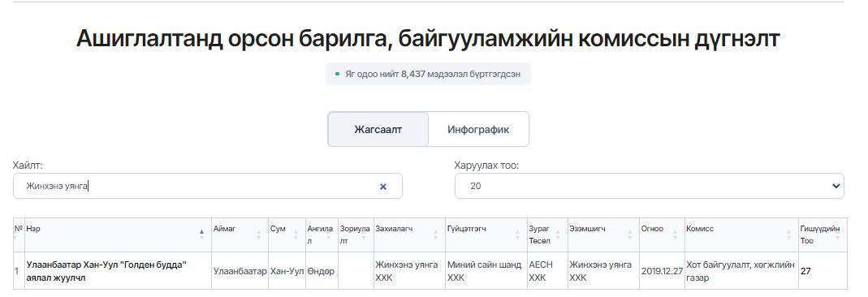Image resolution: width=868 pixels, height=297 pixels.
Task: Sort by Нэр column arrow icon
Action: click(x=201, y=235)
